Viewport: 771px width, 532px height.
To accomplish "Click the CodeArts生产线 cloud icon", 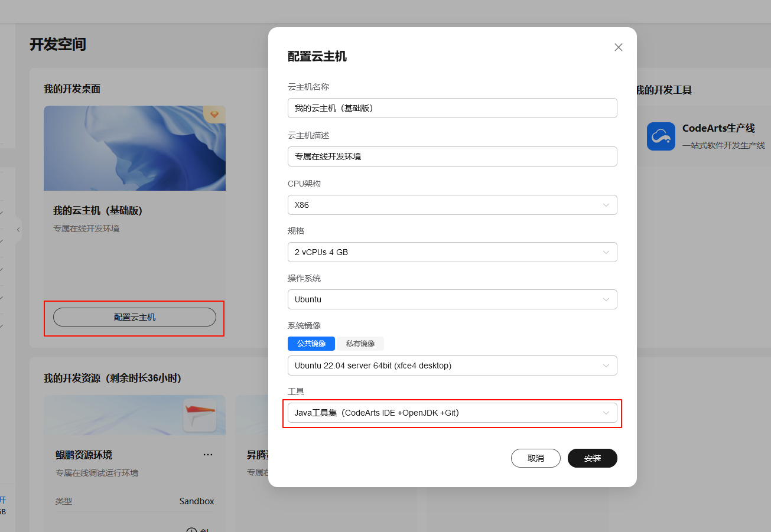I will point(661,136).
